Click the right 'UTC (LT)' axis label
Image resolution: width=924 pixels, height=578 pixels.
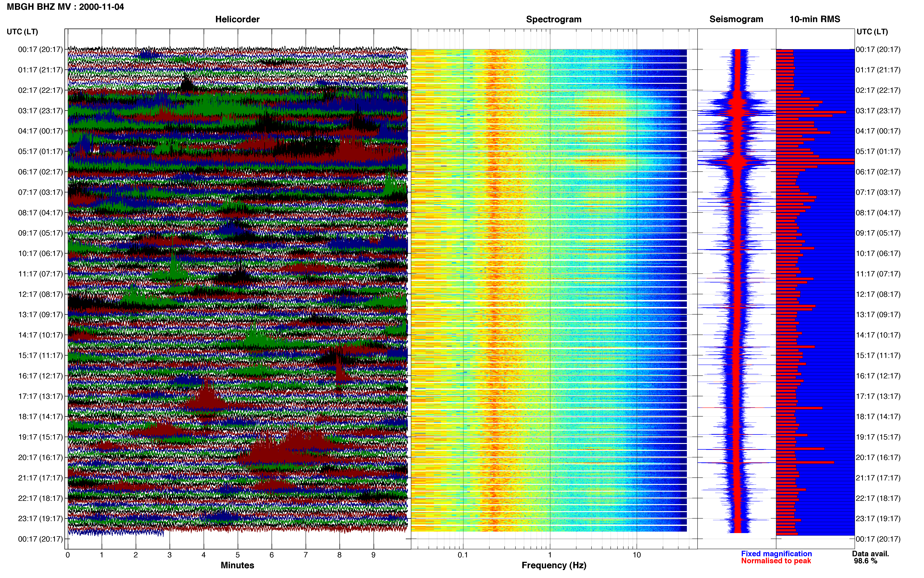click(872, 32)
